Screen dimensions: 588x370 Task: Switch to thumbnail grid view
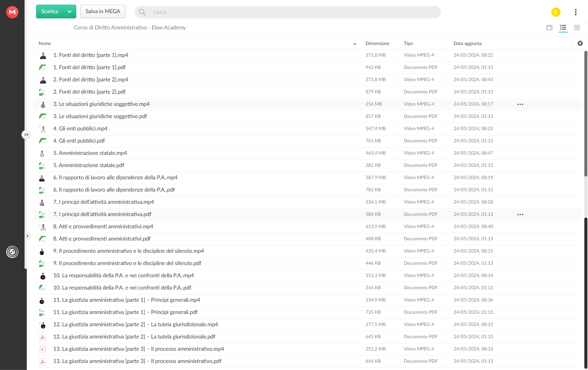577,28
